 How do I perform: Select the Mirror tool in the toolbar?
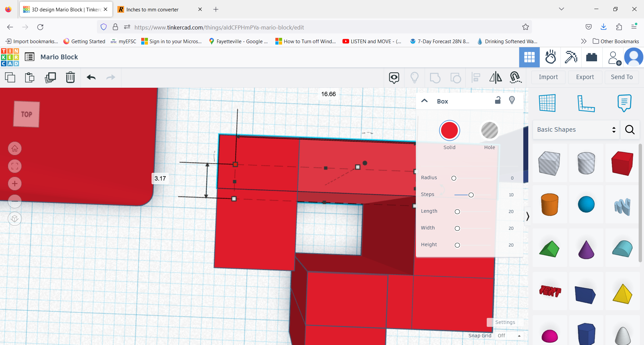pyautogui.click(x=495, y=77)
